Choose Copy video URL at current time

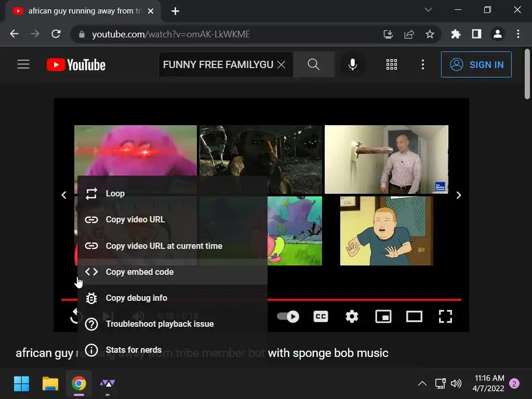[172, 246]
